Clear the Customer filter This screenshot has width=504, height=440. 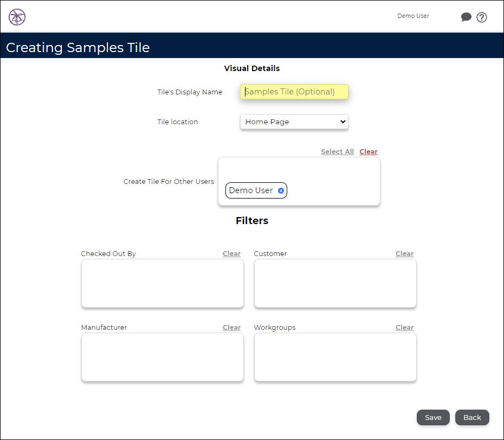point(404,253)
